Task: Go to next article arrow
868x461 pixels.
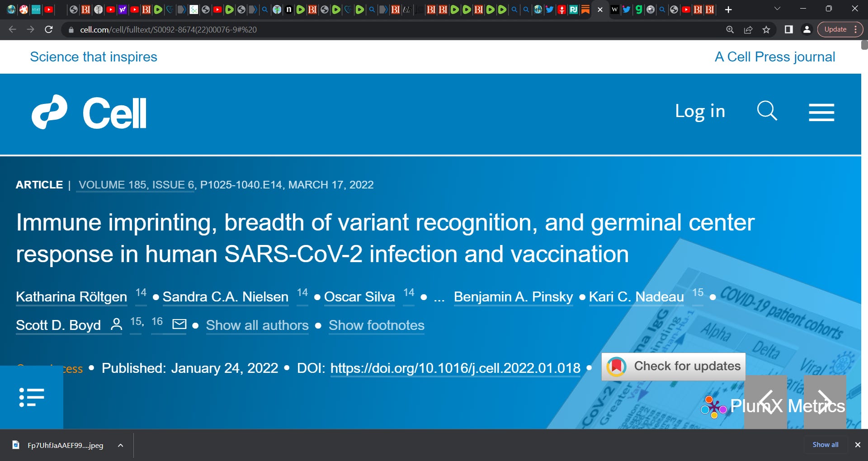Action: [825, 402]
